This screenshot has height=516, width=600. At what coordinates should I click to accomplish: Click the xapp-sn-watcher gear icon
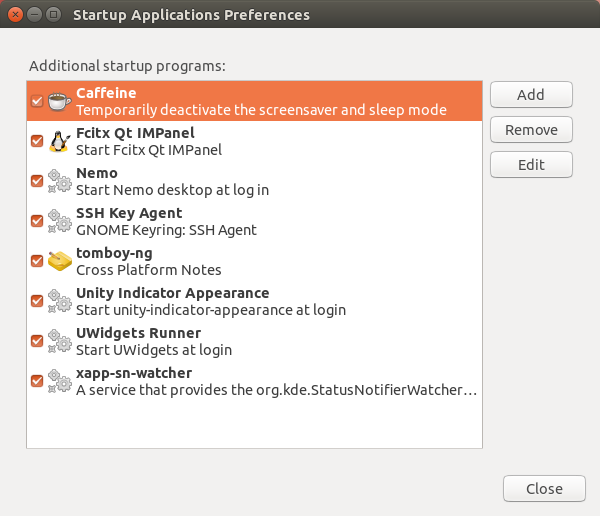[x=59, y=381]
